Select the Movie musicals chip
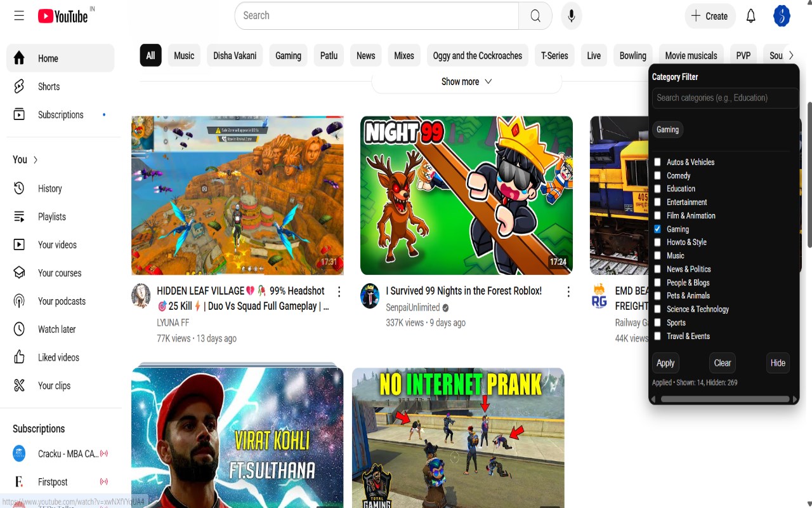 click(x=691, y=56)
